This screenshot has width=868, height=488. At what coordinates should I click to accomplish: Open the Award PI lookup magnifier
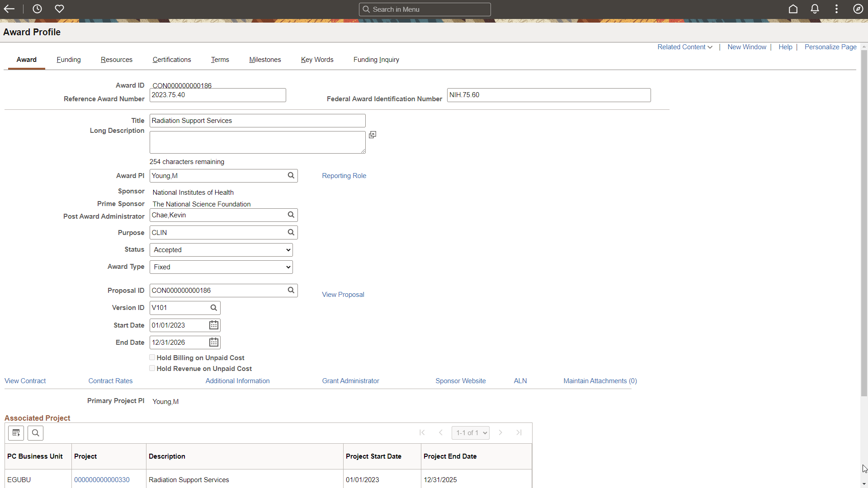291,176
